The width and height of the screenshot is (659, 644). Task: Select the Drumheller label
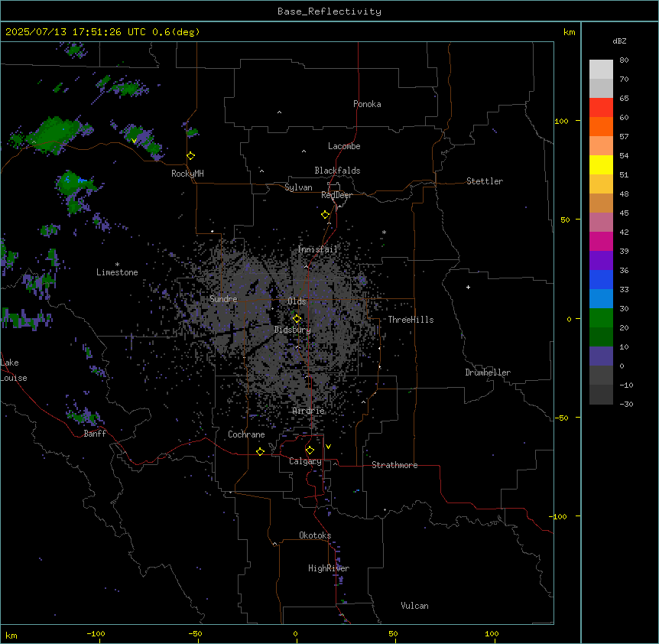pos(488,372)
